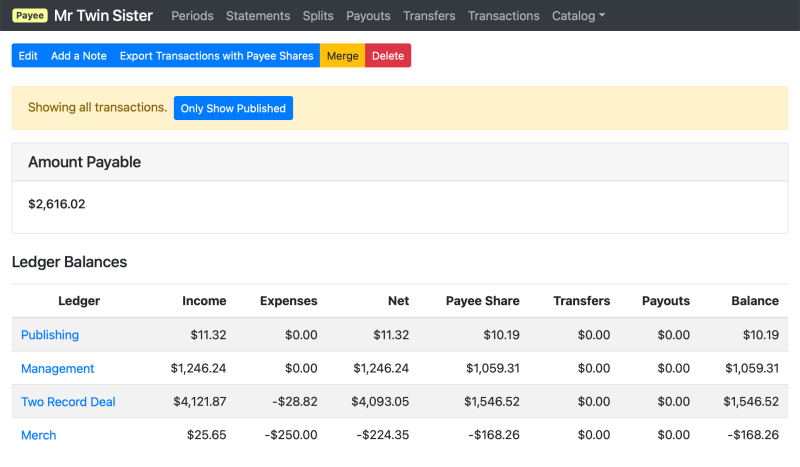Open the Merch ledger link
Screen dimensions: 800x467
pyautogui.click(x=39, y=435)
